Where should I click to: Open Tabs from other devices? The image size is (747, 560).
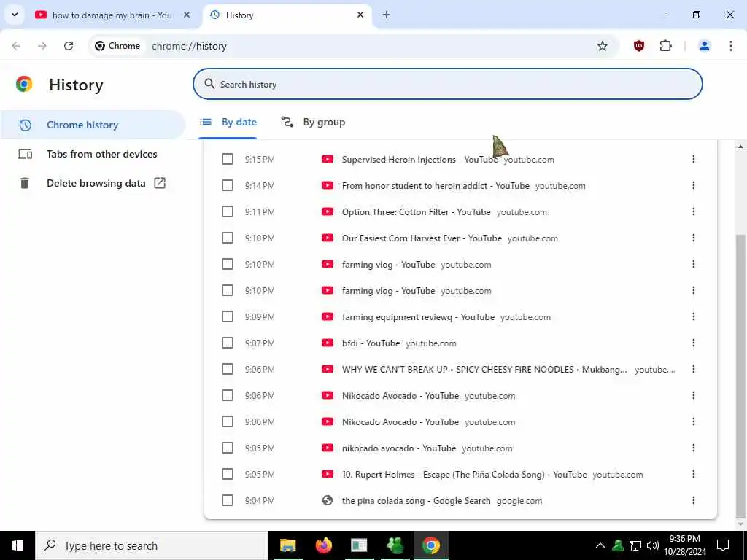pyautogui.click(x=93, y=155)
